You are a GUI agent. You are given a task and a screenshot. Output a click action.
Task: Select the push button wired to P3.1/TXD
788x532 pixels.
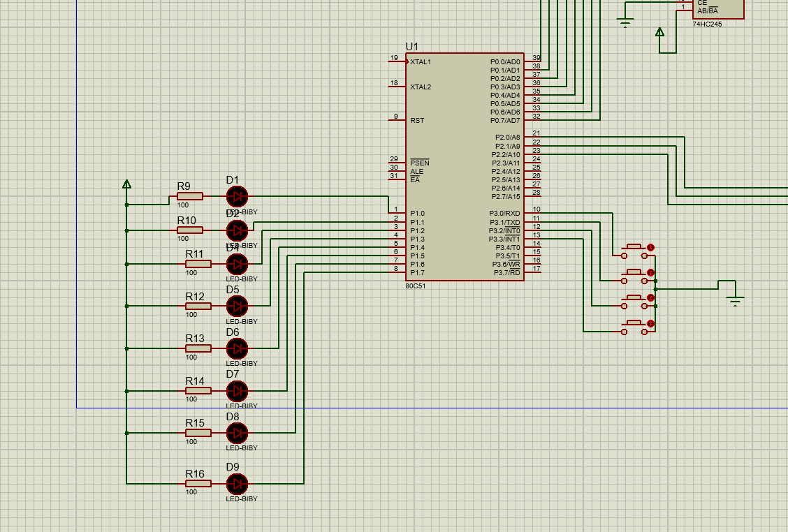click(x=635, y=276)
